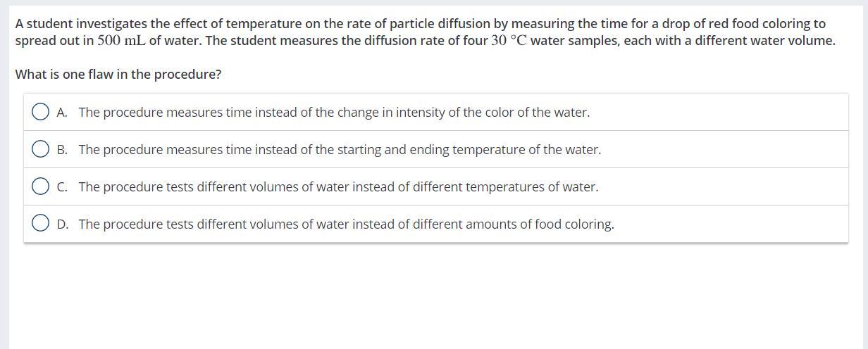868x349 pixels.
Task: Select radio button for option D
Action: 41,224
